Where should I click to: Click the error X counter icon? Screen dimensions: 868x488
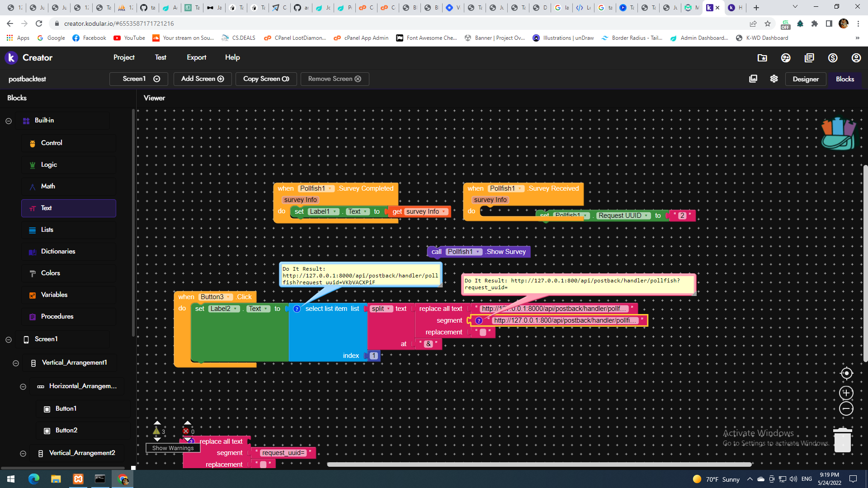pyautogui.click(x=186, y=431)
